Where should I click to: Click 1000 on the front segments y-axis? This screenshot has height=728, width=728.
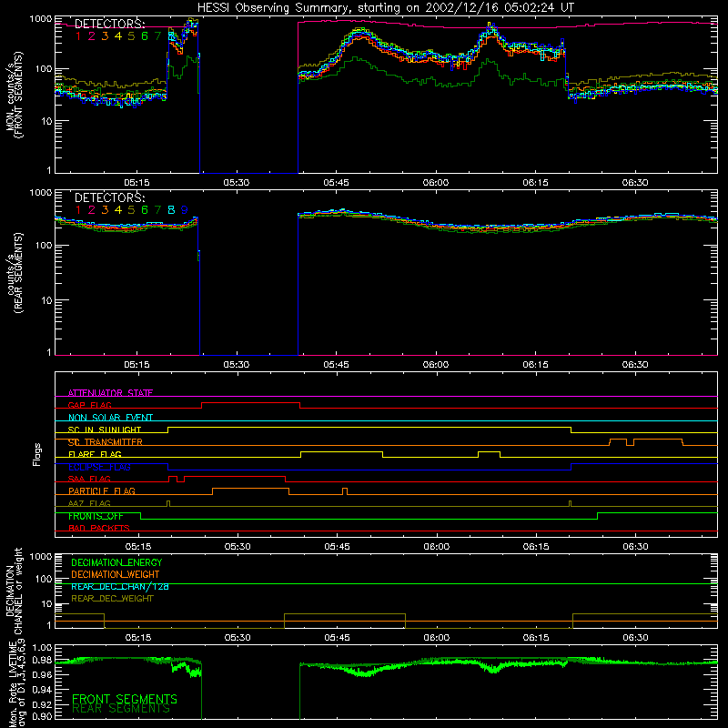pos(41,19)
